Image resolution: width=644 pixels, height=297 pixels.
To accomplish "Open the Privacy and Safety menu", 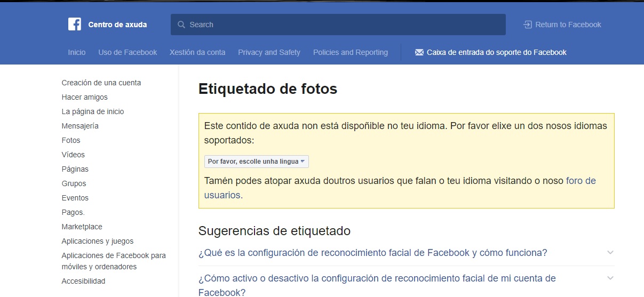I will pos(269,52).
